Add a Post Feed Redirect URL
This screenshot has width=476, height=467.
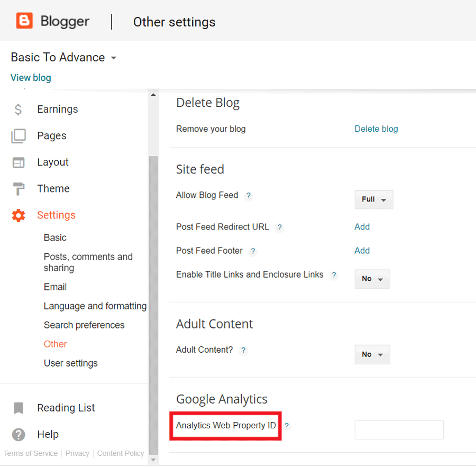click(x=362, y=227)
